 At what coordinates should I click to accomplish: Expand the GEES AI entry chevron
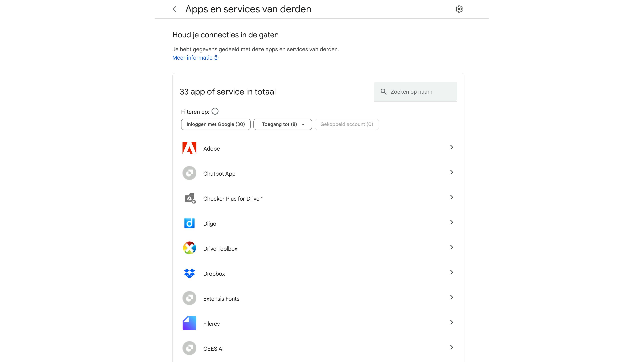(451, 347)
